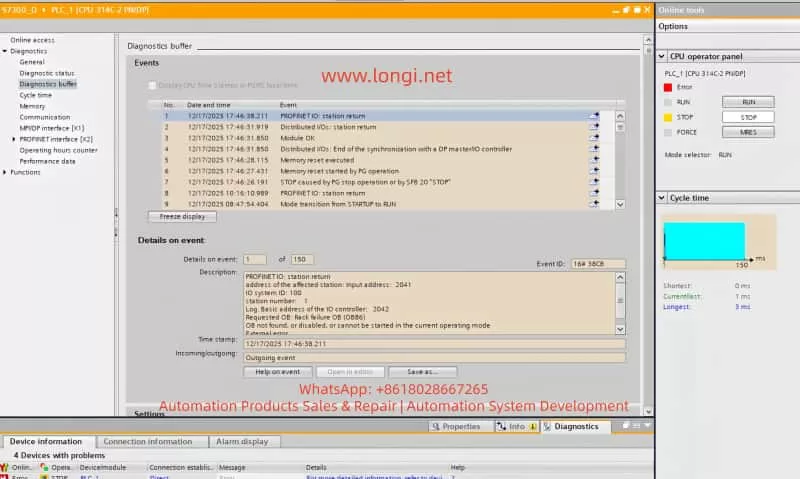This screenshot has height=479, width=800.
Task: Select Online access in the navigation tree
Action: 32,40
